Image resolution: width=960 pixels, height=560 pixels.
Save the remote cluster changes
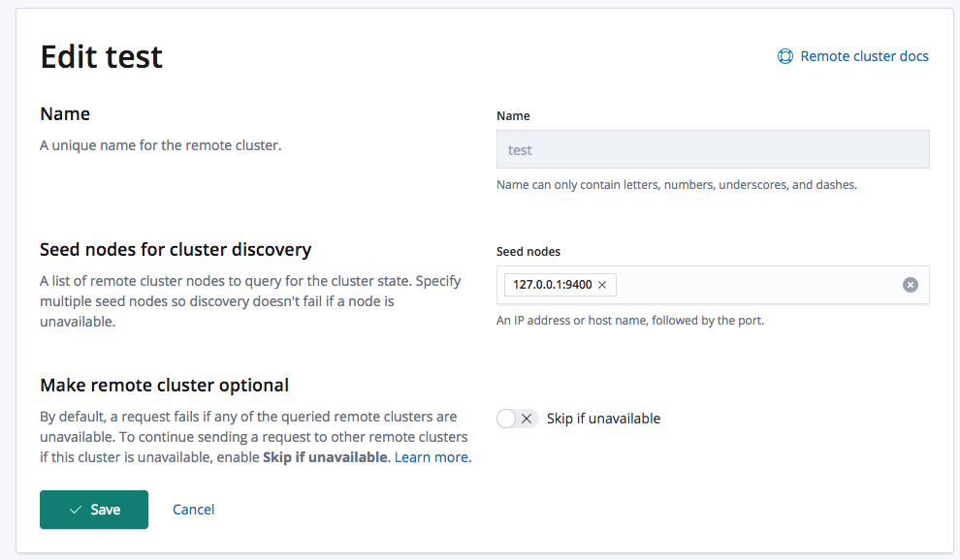click(94, 509)
